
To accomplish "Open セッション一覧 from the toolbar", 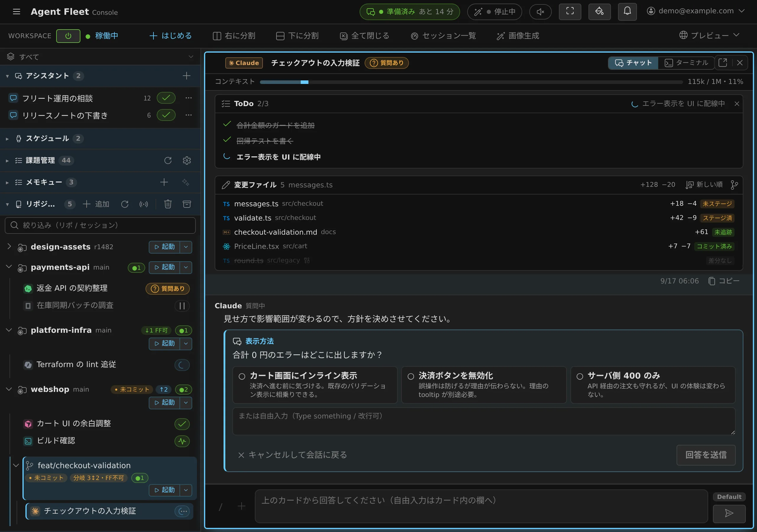I will pyautogui.click(x=444, y=35).
